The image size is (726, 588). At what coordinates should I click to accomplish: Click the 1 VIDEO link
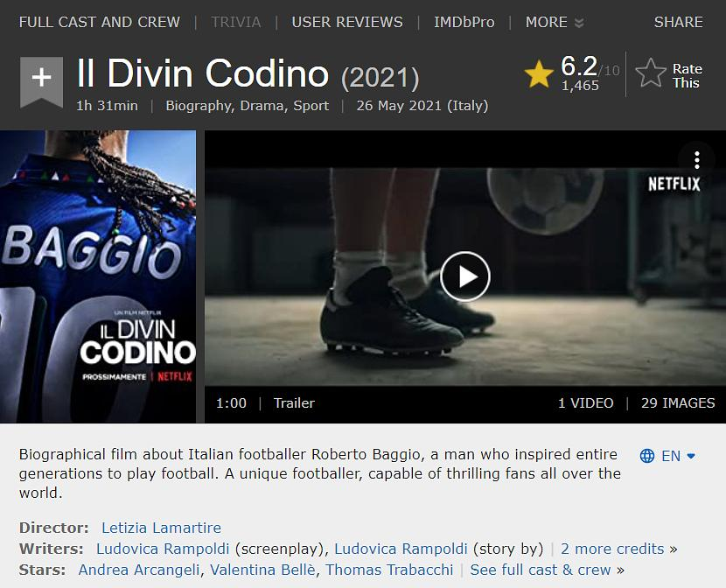click(586, 403)
